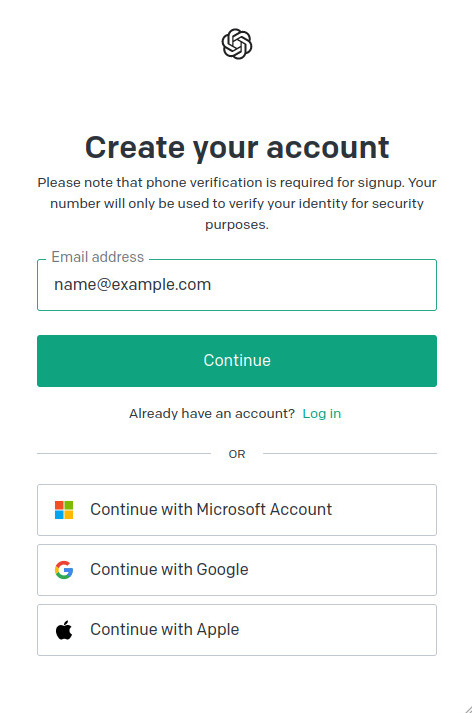The image size is (472, 713).
Task: Click the name@example.com placeholder text
Action: pyautogui.click(x=132, y=285)
